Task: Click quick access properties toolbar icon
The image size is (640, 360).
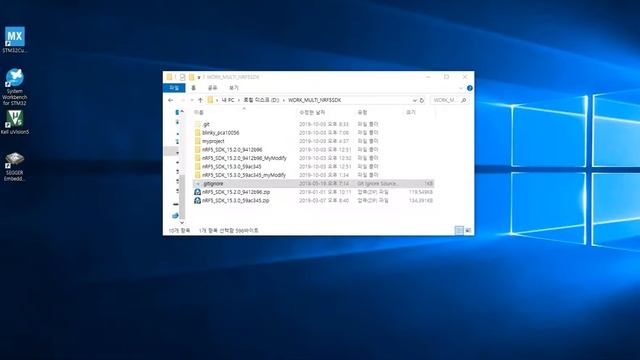Action: (182, 77)
